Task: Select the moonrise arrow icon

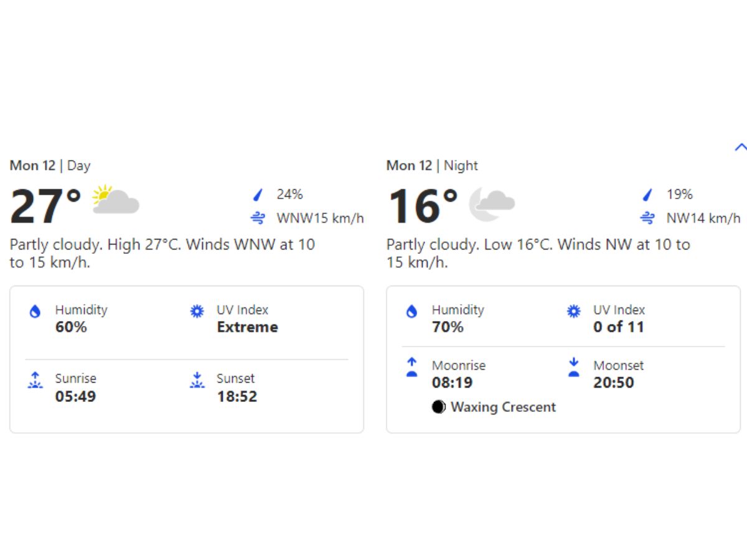Action: click(x=411, y=366)
